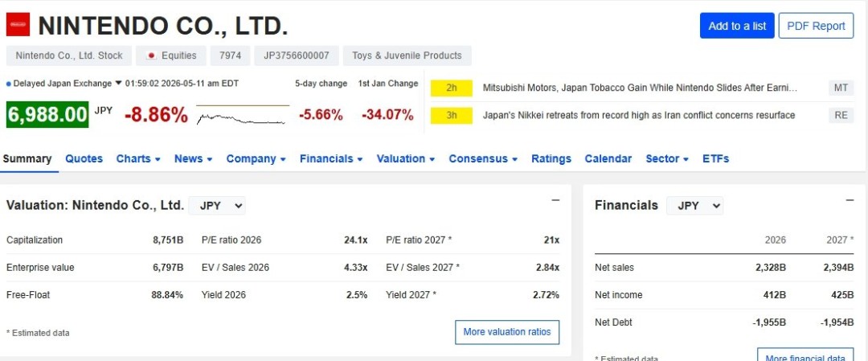
Task: Expand the Financials menu in navigation
Action: coord(331,159)
